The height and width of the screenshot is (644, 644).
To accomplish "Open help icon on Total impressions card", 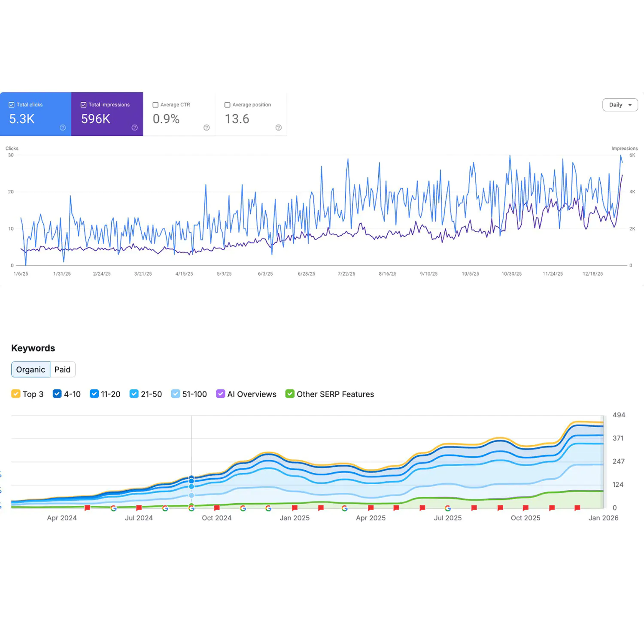I will pyautogui.click(x=134, y=128).
